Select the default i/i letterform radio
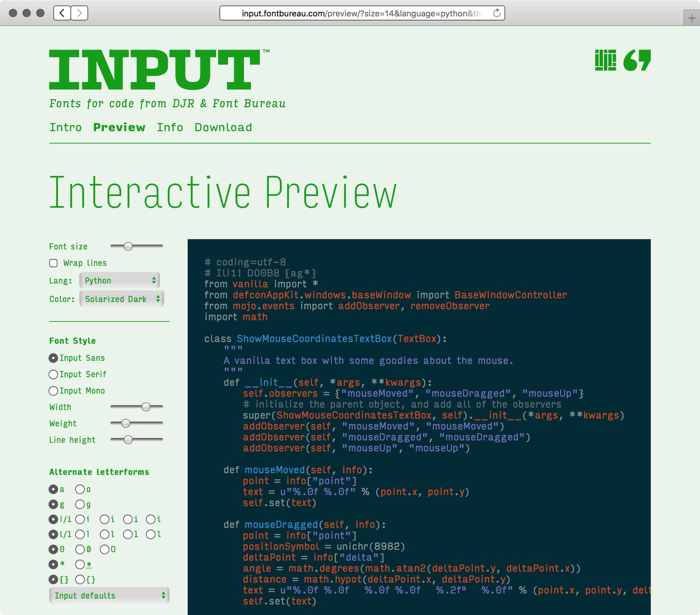 [x=53, y=519]
